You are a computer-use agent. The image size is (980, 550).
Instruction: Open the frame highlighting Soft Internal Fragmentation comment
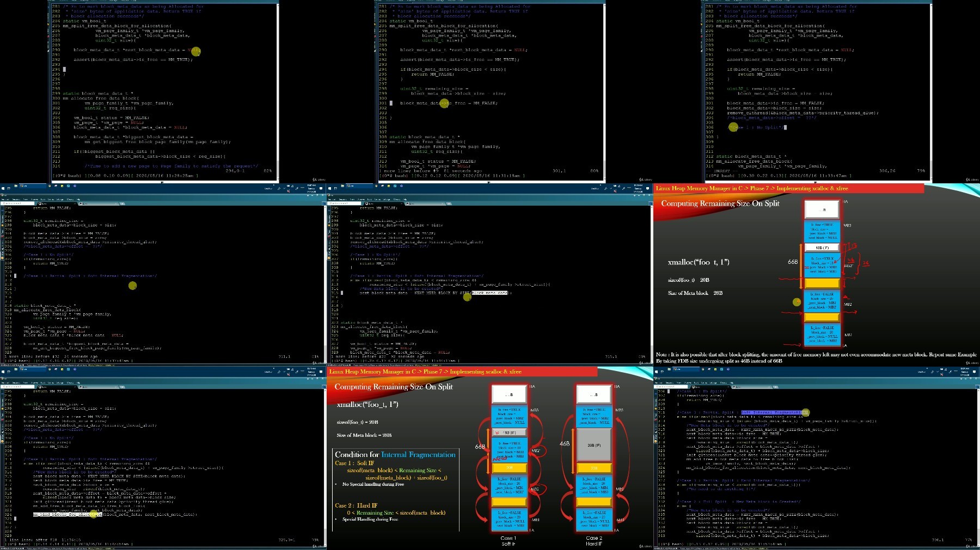coord(817,458)
